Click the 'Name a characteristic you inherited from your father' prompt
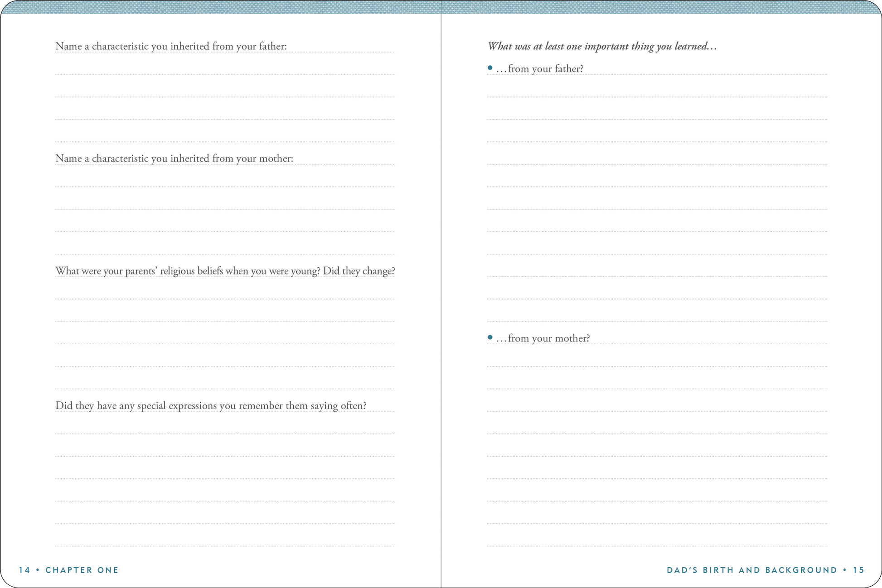 tap(171, 46)
